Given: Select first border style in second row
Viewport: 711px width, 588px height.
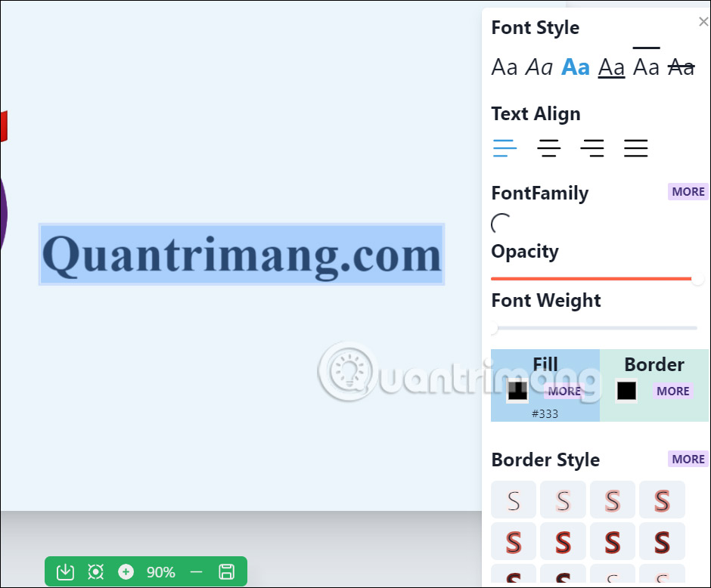Looking at the screenshot, I should [x=514, y=541].
